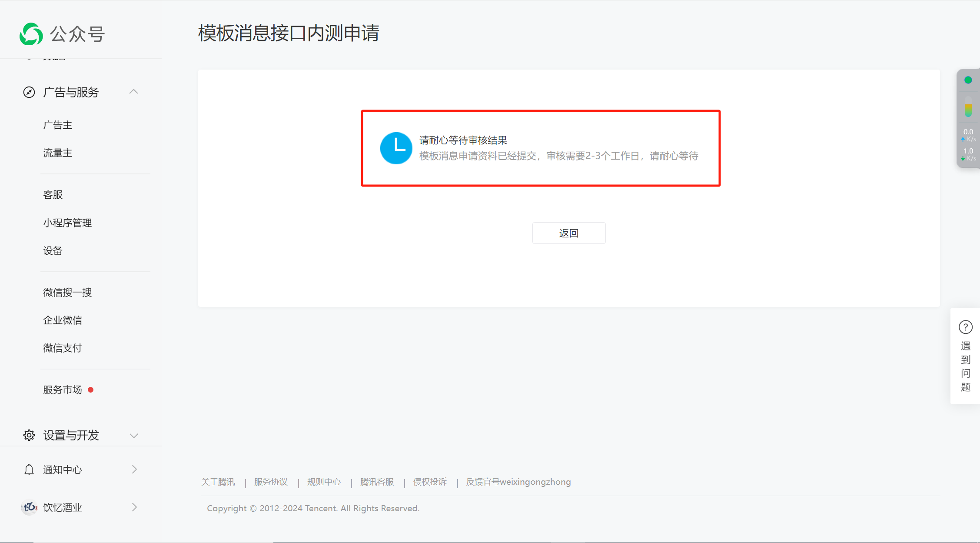Click the compass icon beside 广告与服务

pyautogui.click(x=29, y=92)
